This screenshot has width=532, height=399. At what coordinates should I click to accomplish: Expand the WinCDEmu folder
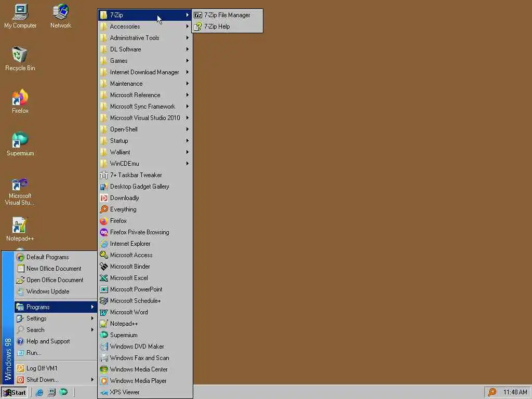pyautogui.click(x=145, y=164)
